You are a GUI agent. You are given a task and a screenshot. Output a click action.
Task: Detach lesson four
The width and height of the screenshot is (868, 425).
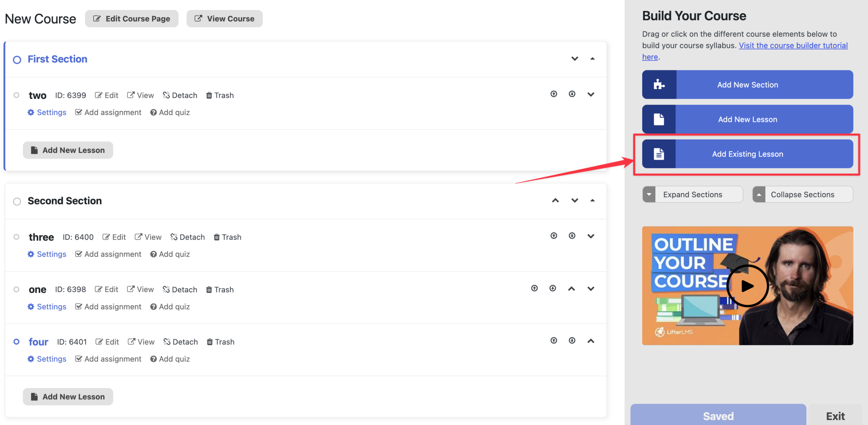point(180,342)
